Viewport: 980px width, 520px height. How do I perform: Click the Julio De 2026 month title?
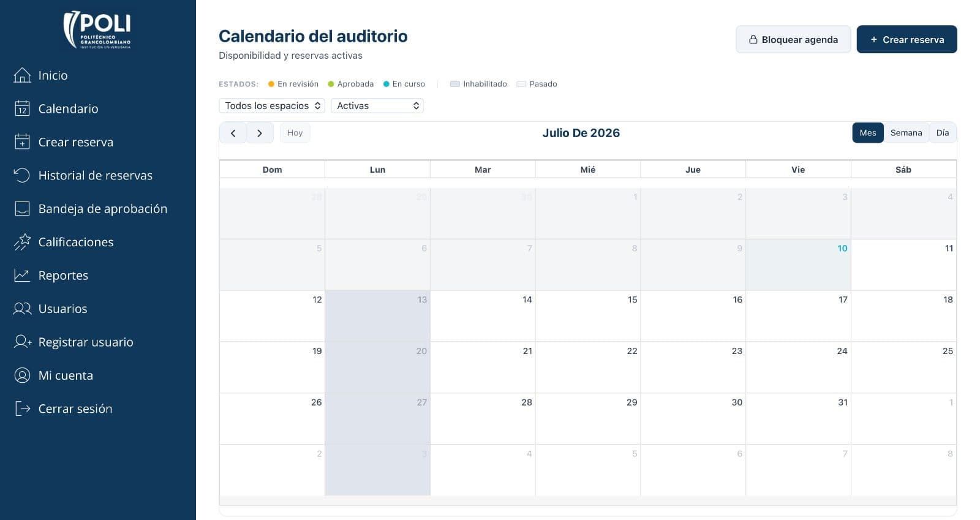tap(581, 133)
